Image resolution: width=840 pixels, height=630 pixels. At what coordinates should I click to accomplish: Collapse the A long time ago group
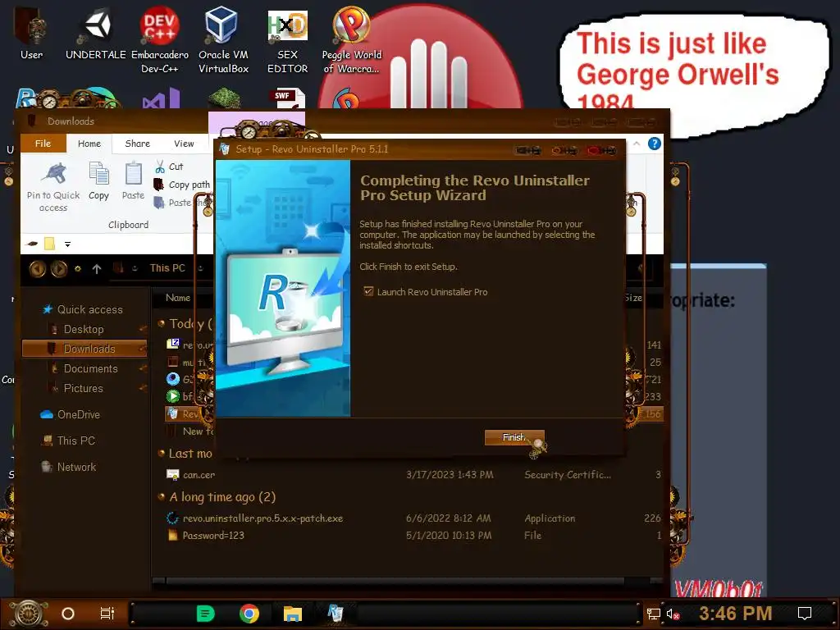(x=162, y=496)
